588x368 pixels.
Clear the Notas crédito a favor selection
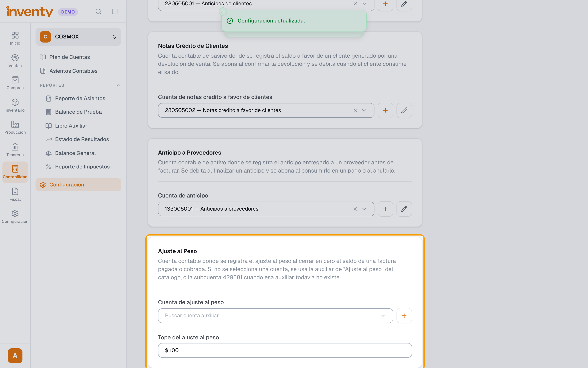(x=355, y=110)
